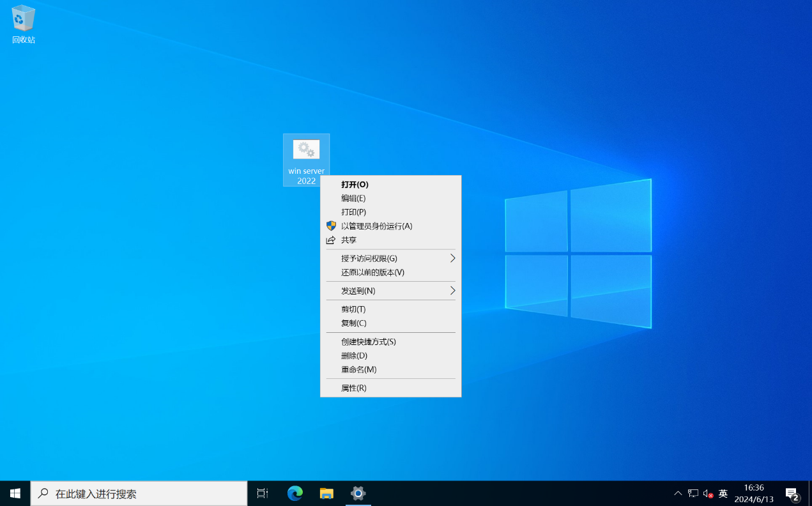Open the clock and calendar at 16:36
Screen dimensions: 812x506
[754, 493]
